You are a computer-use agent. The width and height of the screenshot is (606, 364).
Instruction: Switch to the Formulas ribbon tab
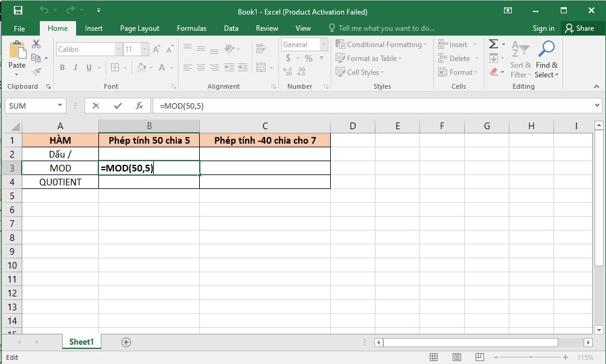[x=191, y=28]
